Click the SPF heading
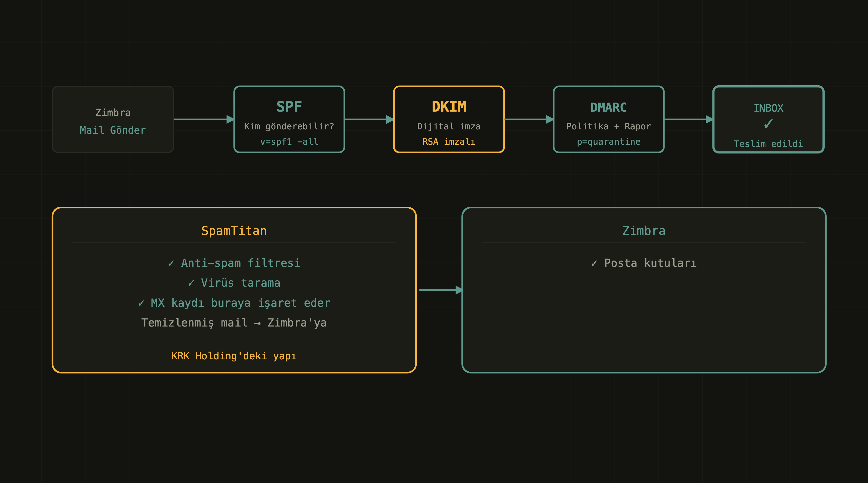Image resolution: width=868 pixels, height=483 pixels. click(x=289, y=107)
